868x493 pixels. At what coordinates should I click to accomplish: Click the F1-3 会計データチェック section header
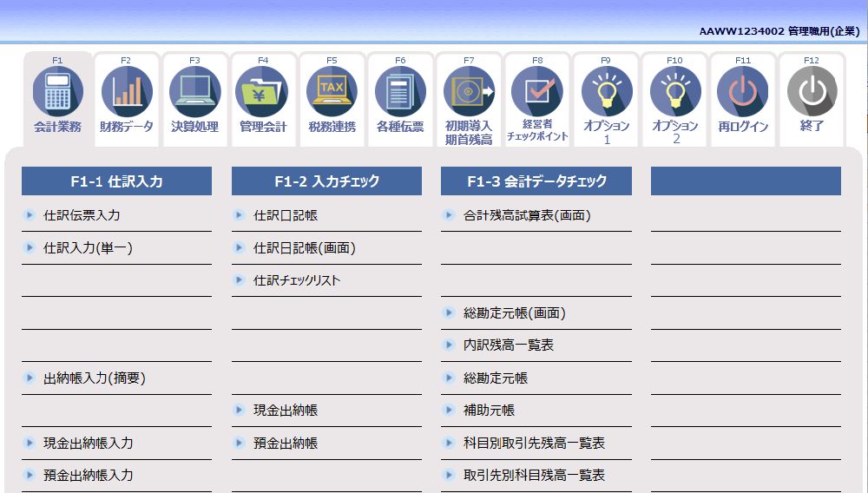click(x=536, y=181)
